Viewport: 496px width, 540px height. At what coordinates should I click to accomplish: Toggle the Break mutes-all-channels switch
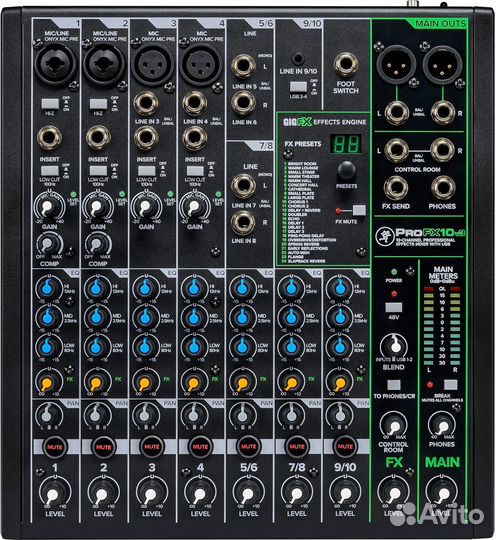point(451,385)
